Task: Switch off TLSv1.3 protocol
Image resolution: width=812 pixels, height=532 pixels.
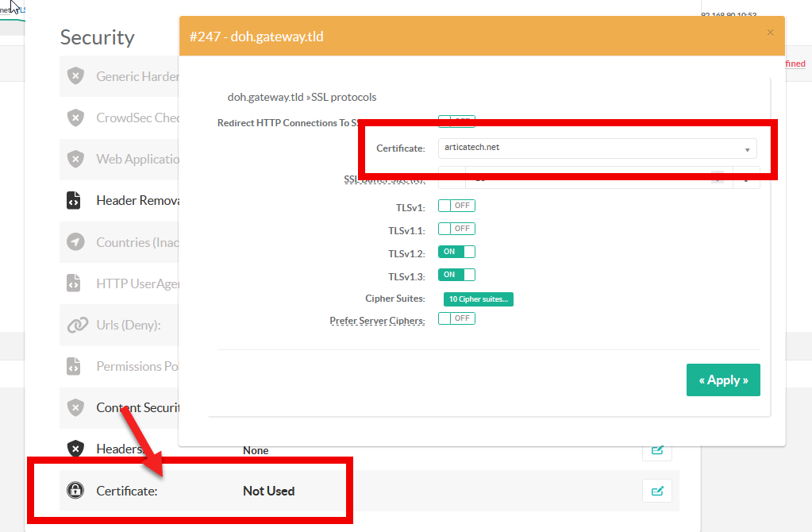Action: 456,275
